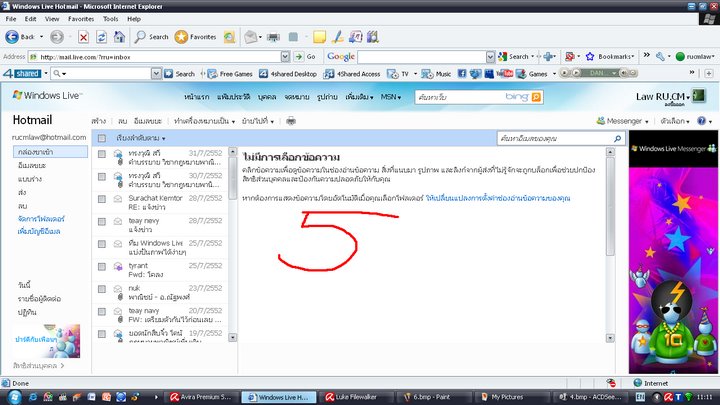Select checkbox for teay navy 28/7/2552 email
The height and width of the screenshot is (405, 720).
tap(102, 222)
